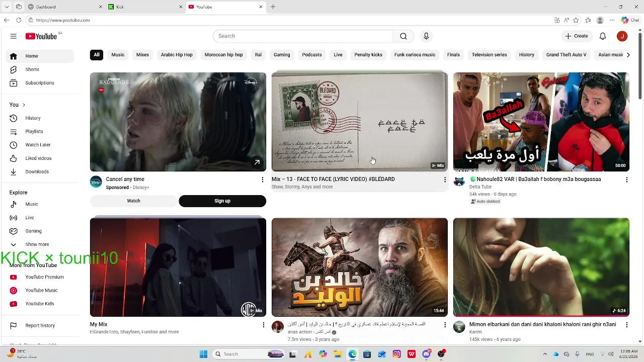Open Discord from the taskbar
This screenshot has height=362, width=644.
point(427,354)
